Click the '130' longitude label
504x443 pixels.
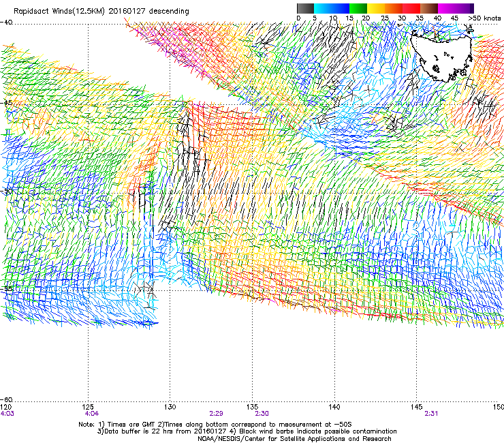coord(170,407)
